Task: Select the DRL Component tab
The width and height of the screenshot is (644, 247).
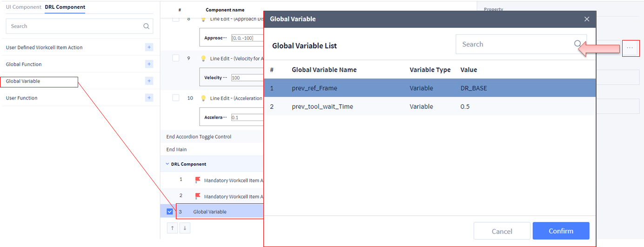Action: click(x=65, y=7)
